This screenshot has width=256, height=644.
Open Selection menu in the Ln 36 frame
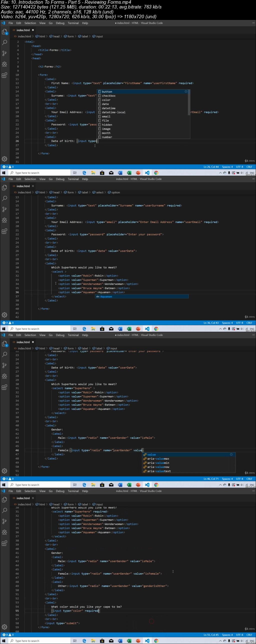point(30,179)
